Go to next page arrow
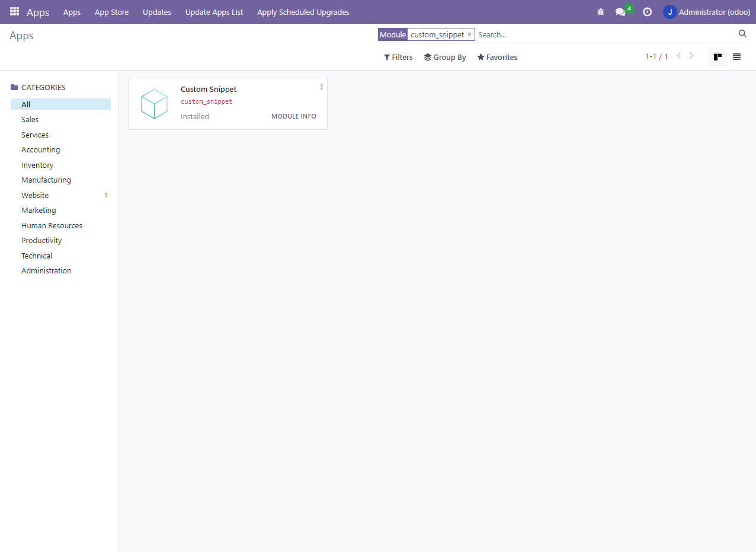Image resolution: width=756 pixels, height=552 pixels. 691,56
